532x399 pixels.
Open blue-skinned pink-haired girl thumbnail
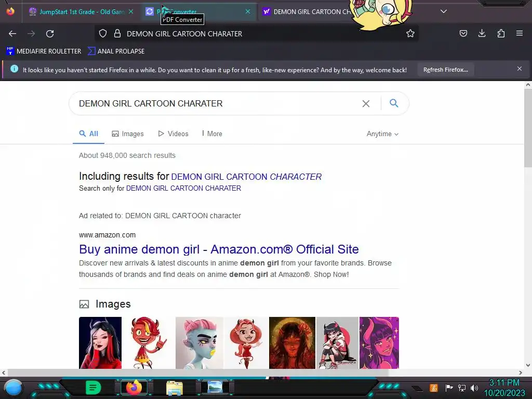click(x=199, y=343)
